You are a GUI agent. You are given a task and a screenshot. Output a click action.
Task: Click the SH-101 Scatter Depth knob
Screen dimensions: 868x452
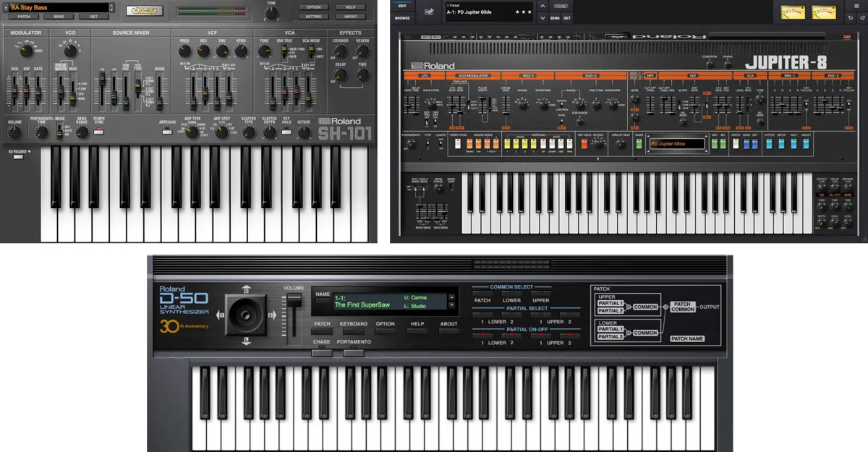[269, 132]
